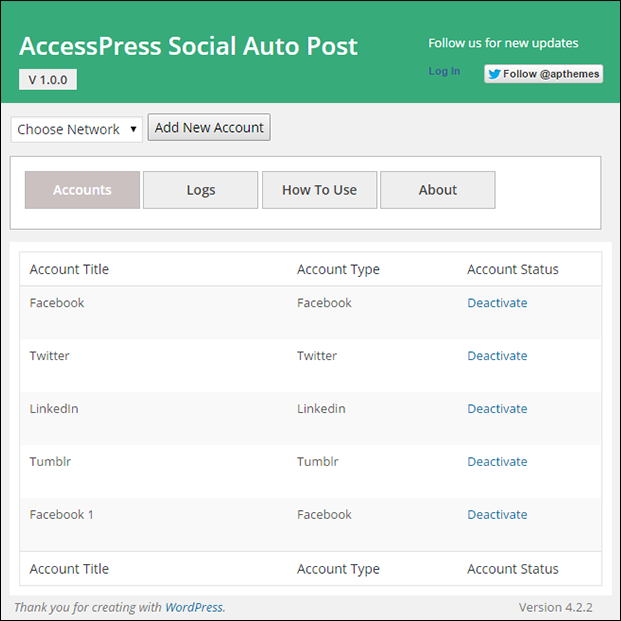Click the Twitter bird icon in Follow button
Viewport: 621px width, 621px height.
pos(494,74)
